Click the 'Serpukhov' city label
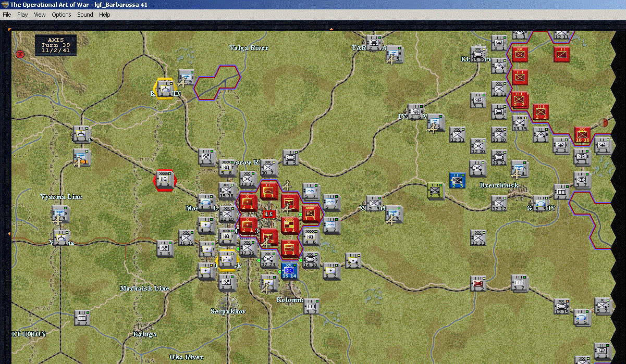The width and height of the screenshot is (626, 364). click(x=228, y=311)
